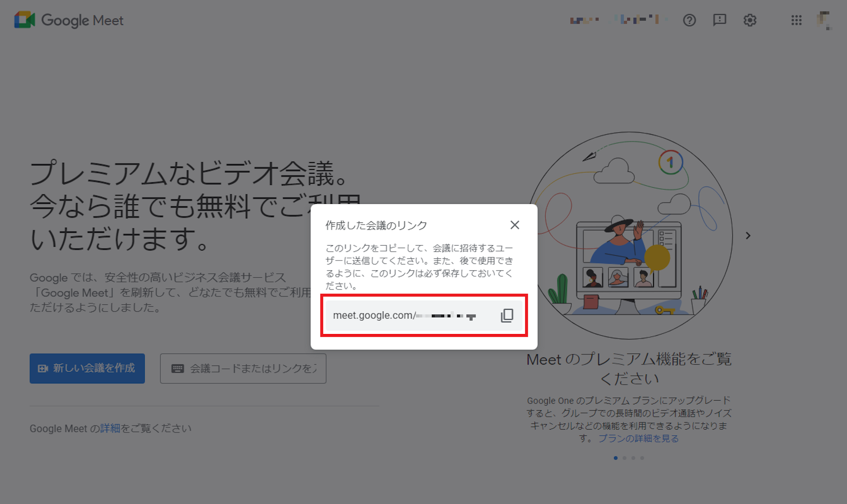The width and height of the screenshot is (847, 504).
Task: Go to next carousel slide arrow
Action: (x=748, y=236)
